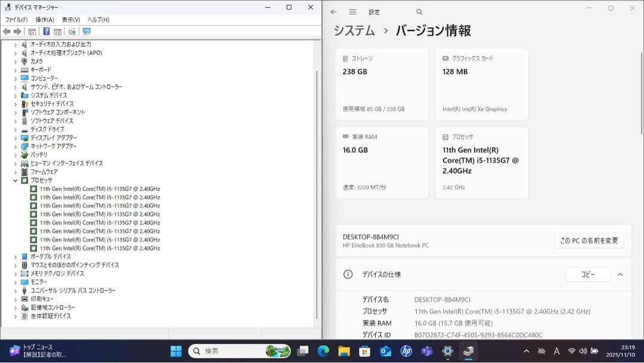Click この PC の名前を変更 button
Viewport: 644px width, 363px height.
[589, 241]
